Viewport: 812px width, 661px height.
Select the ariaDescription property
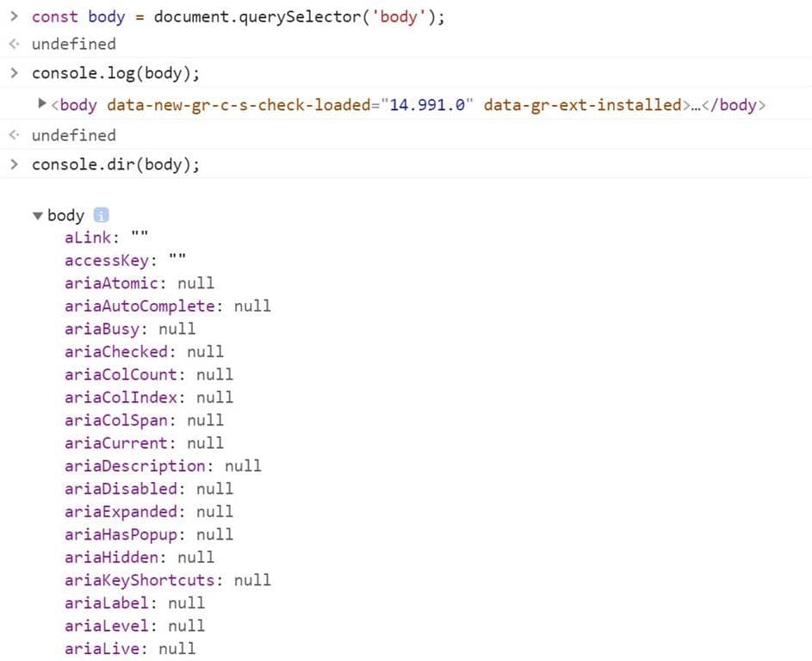click(163, 466)
